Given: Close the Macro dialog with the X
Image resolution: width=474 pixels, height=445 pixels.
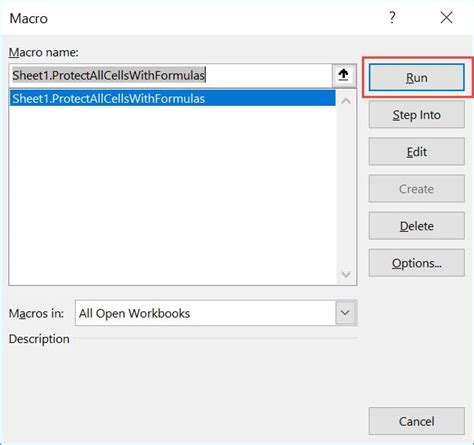Looking at the screenshot, I should (x=446, y=18).
